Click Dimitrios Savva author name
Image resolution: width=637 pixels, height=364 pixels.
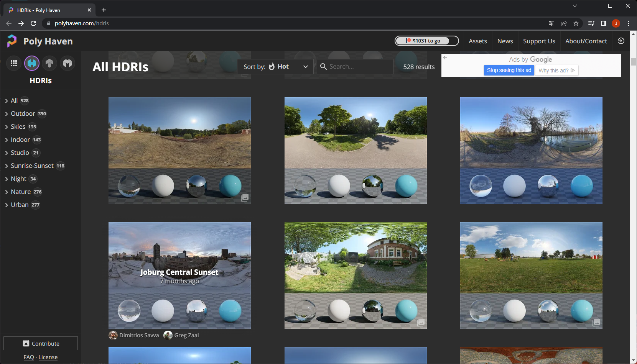point(139,335)
